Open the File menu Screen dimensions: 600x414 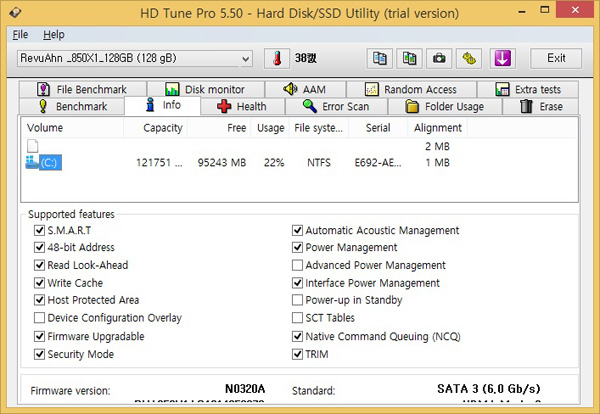[x=20, y=34]
